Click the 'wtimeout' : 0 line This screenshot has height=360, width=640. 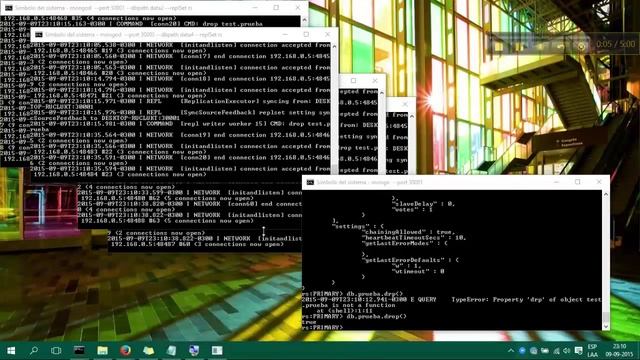pos(418,271)
